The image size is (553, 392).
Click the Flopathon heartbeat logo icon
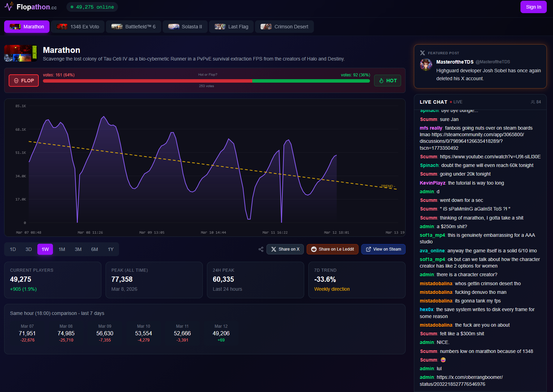click(9, 6)
